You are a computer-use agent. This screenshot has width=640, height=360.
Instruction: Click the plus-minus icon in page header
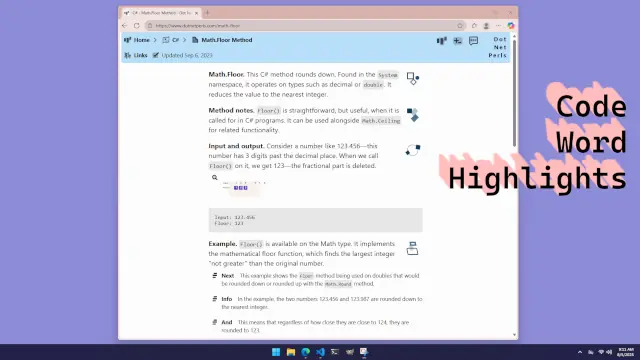tap(458, 40)
